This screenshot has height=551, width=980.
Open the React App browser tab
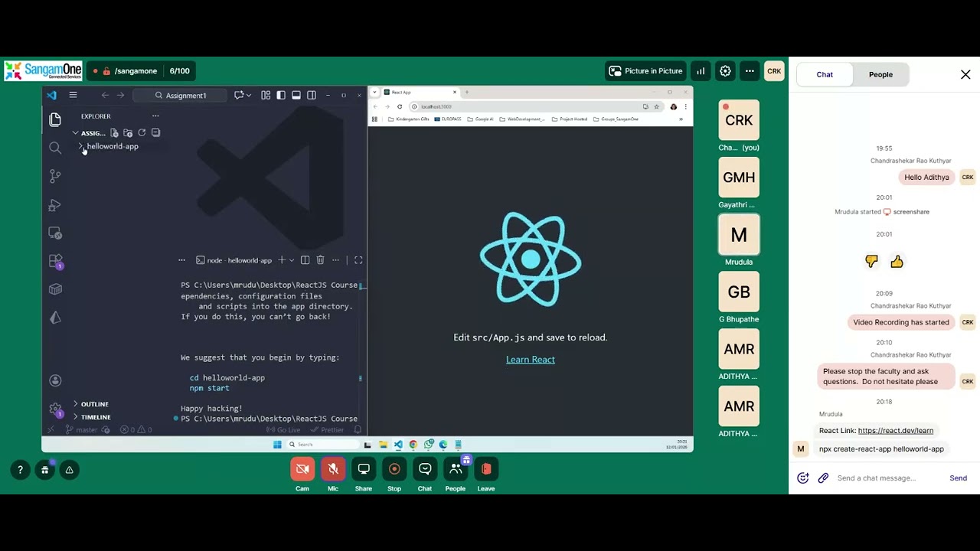[420, 92]
